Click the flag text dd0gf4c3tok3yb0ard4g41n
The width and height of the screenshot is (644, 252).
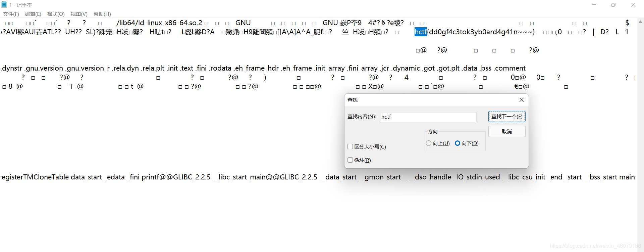click(x=473, y=32)
